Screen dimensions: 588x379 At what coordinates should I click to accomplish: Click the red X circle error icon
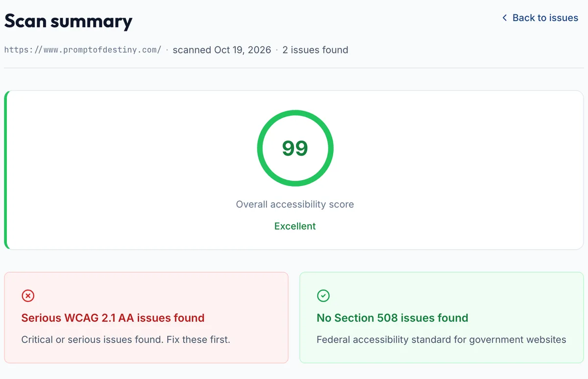pos(28,296)
